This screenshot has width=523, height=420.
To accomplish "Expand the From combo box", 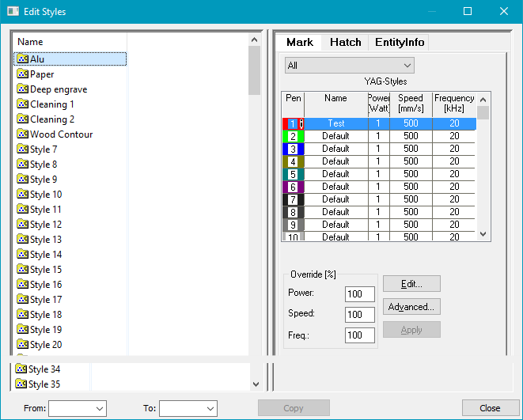I will [x=77, y=408].
